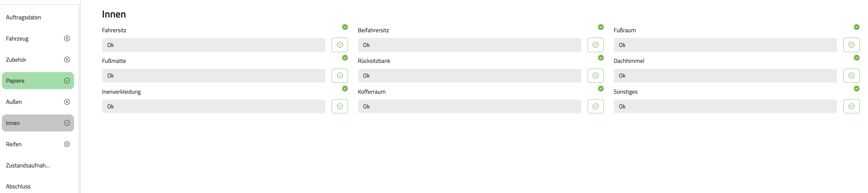
Task: Click the Kofferraum Ok input field
Action: click(469, 106)
